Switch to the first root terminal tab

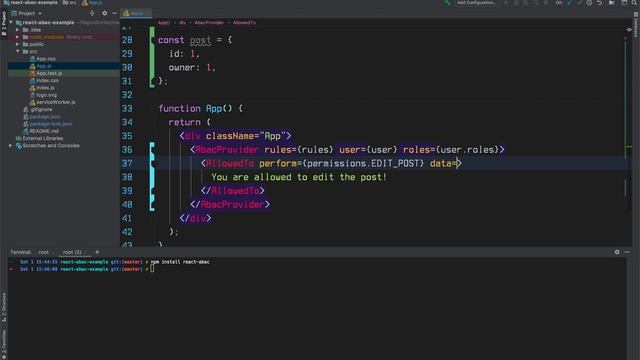pos(43,252)
